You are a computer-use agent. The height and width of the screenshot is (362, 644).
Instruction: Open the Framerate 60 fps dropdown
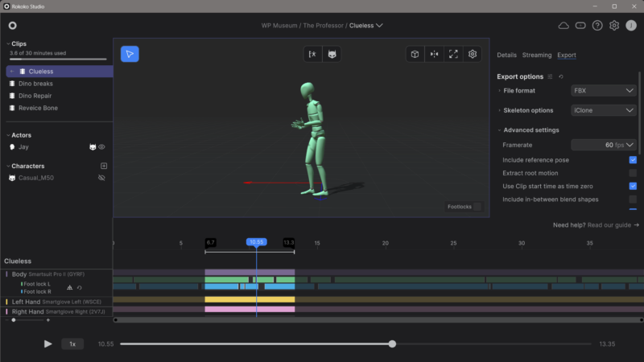[604, 145]
